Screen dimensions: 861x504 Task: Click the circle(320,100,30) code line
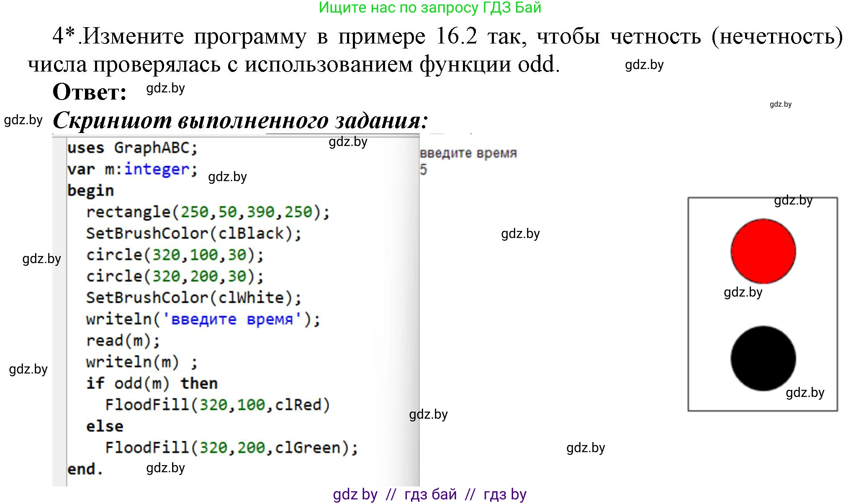[175, 255]
